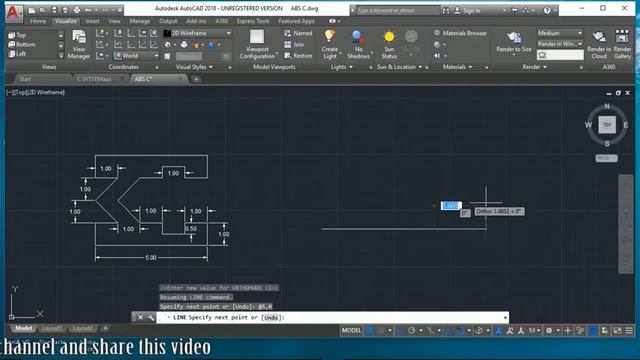Expand the Render panel
Image resolution: width=640 pixels, height=360 pixels.
click(x=534, y=67)
